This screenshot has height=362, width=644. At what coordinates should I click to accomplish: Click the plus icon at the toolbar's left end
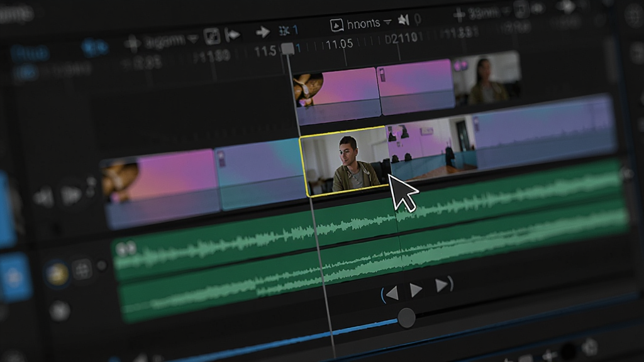[132, 43]
